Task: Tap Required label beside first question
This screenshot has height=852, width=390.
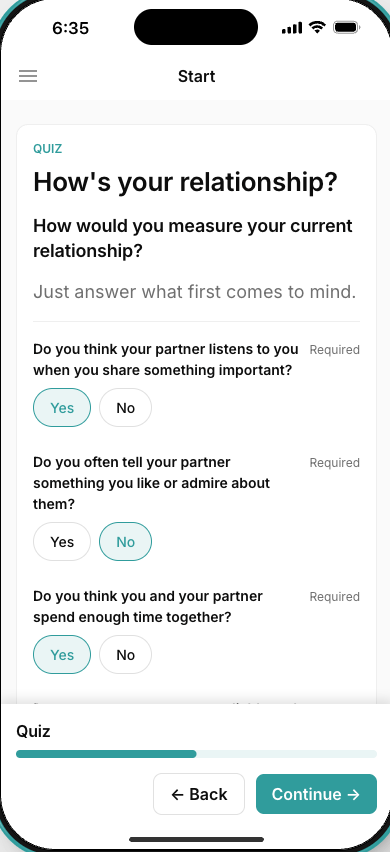Action: coord(335,350)
